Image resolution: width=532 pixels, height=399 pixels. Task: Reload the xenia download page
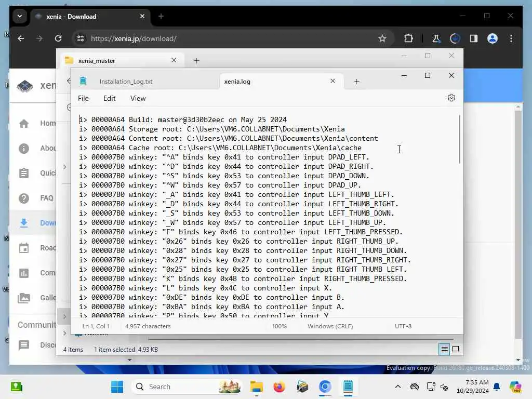[x=58, y=38]
